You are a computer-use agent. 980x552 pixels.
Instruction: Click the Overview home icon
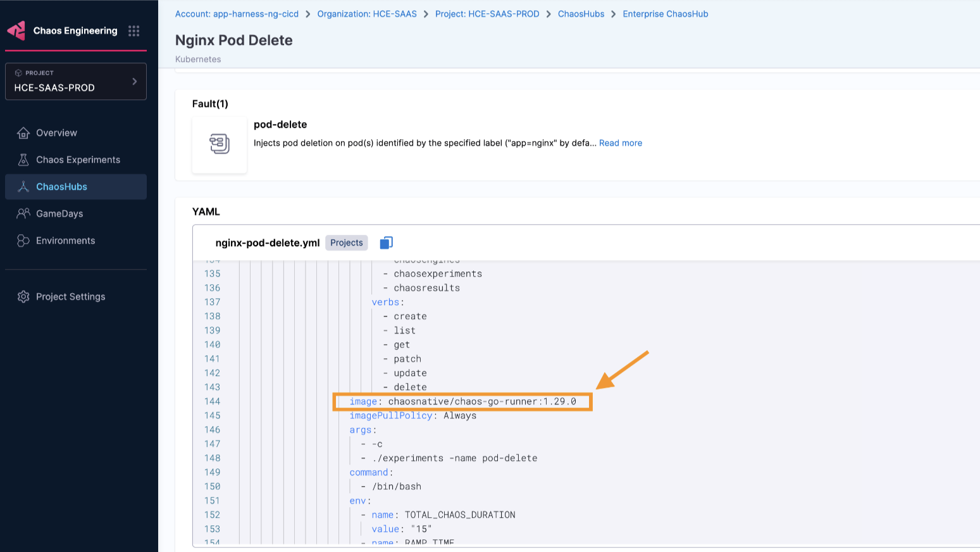pyautogui.click(x=23, y=133)
